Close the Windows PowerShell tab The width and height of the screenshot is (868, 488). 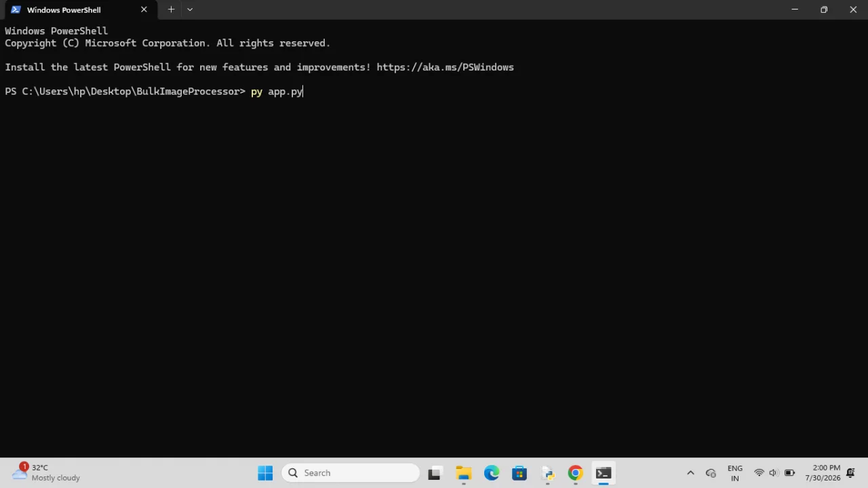point(144,9)
